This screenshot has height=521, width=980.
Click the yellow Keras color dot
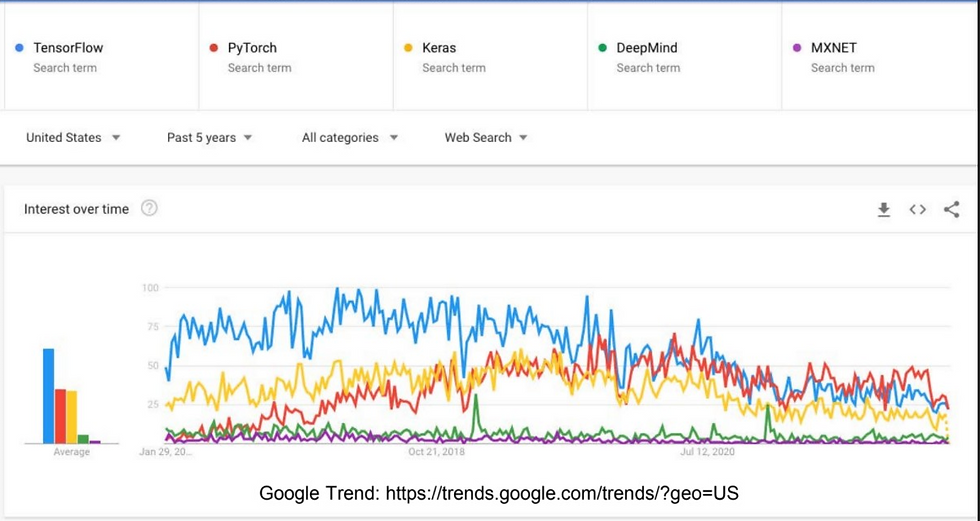(x=408, y=47)
